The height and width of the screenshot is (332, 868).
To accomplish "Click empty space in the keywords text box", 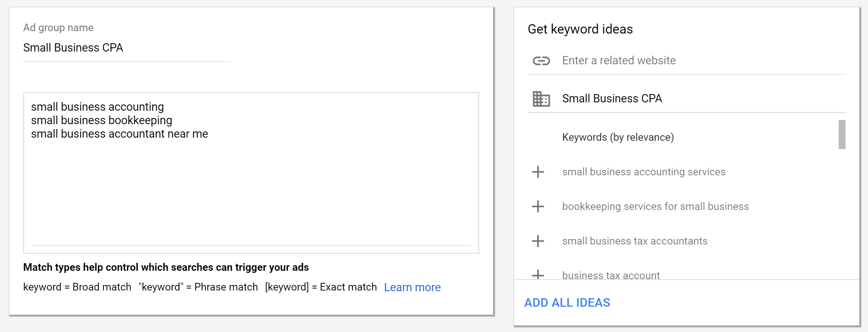I will [251, 194].
